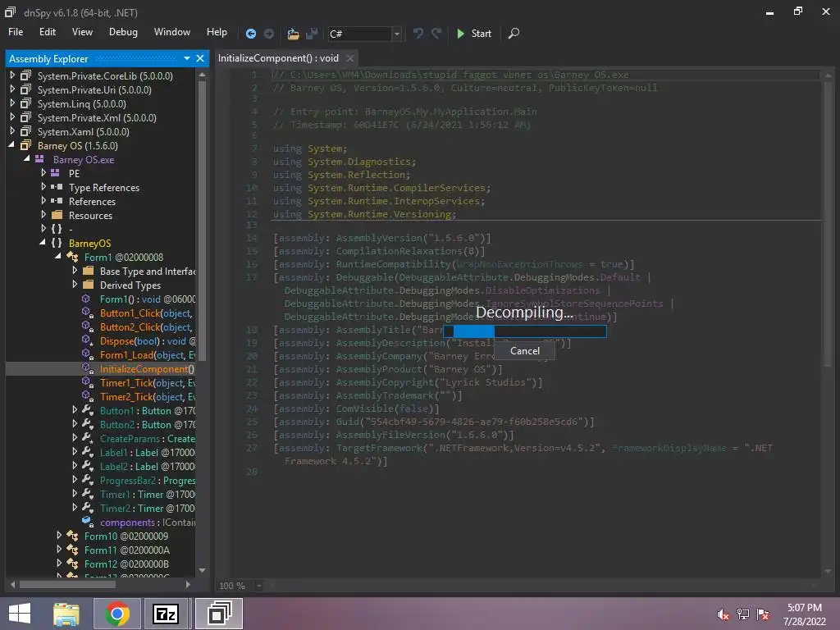Open the View menu

[82, 32]
